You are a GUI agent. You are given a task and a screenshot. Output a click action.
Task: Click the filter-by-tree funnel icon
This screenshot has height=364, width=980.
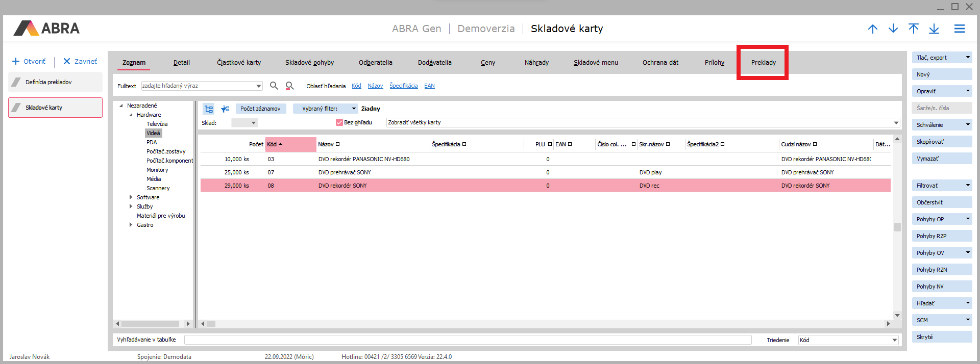(x=225, y=109)
